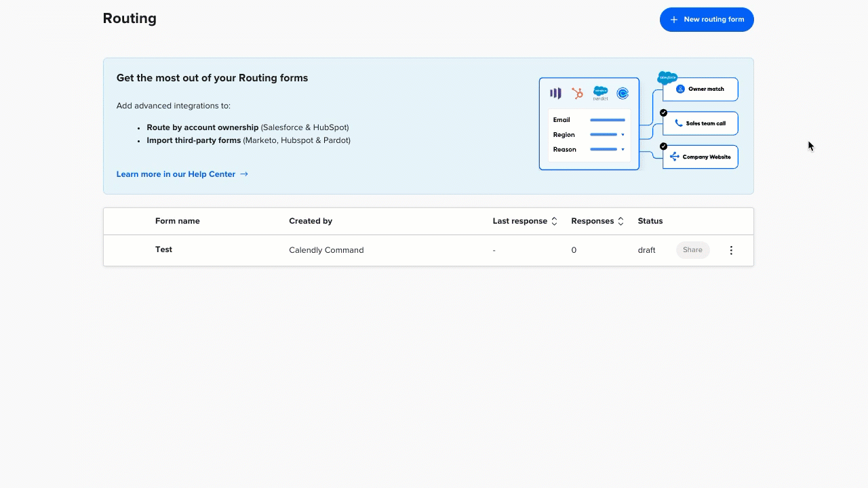Open the Test routing form

click(163, 249)
